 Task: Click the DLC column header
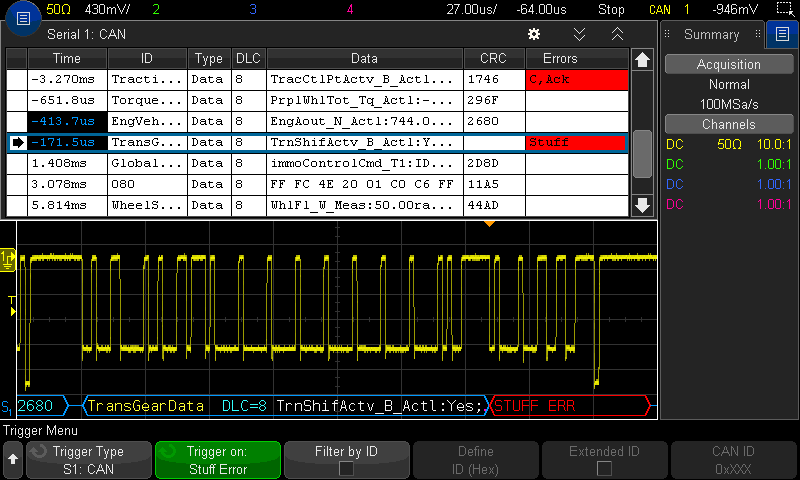(x=248, y=59)
